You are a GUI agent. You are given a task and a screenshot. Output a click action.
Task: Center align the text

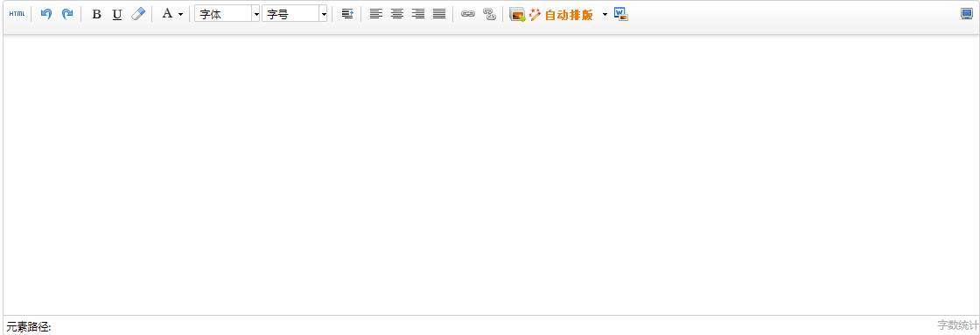pyautogui.click(x=397, y=14)
